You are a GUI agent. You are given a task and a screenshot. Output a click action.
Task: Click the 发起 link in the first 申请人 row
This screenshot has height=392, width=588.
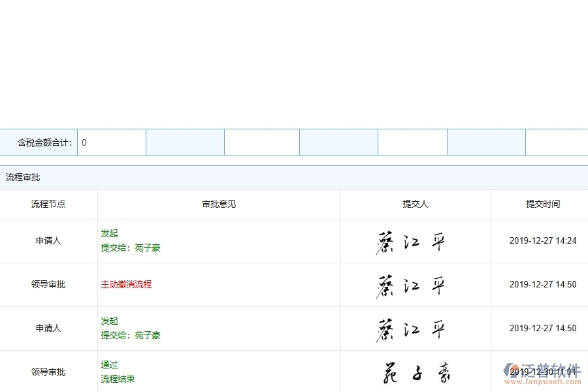[109, 233]
